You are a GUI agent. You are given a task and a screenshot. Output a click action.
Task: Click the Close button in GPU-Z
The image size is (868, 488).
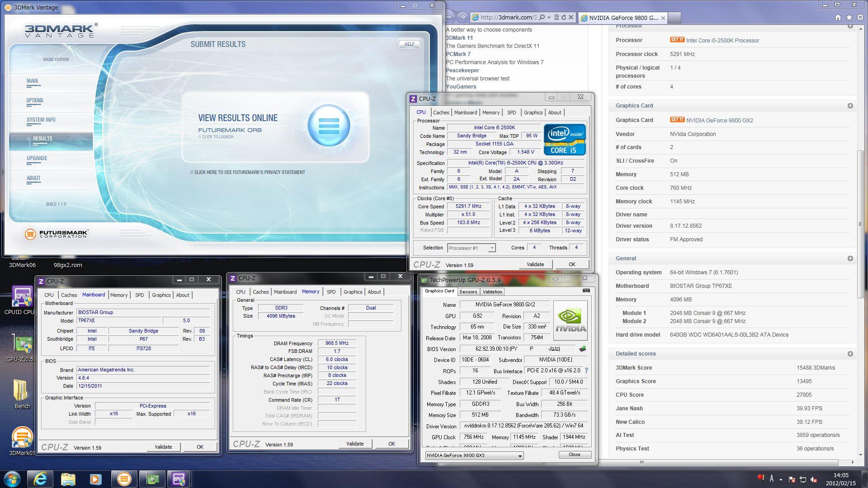tap(575, 455)
